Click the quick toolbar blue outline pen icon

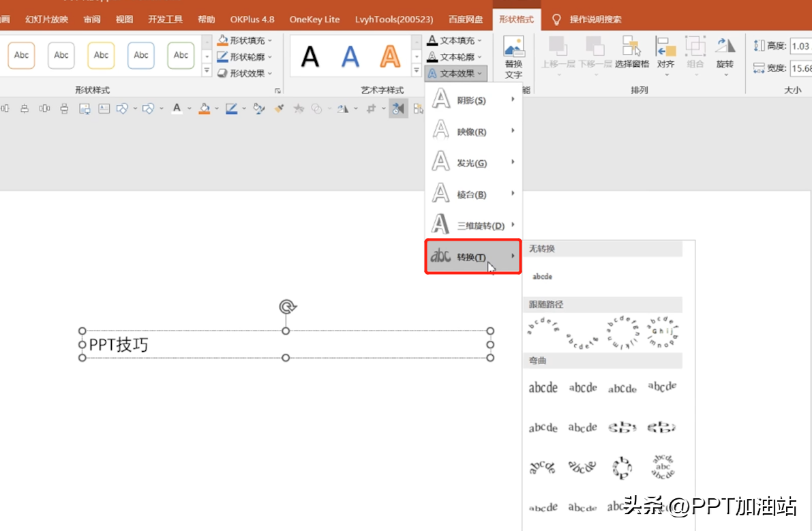(x=232, y=108)
